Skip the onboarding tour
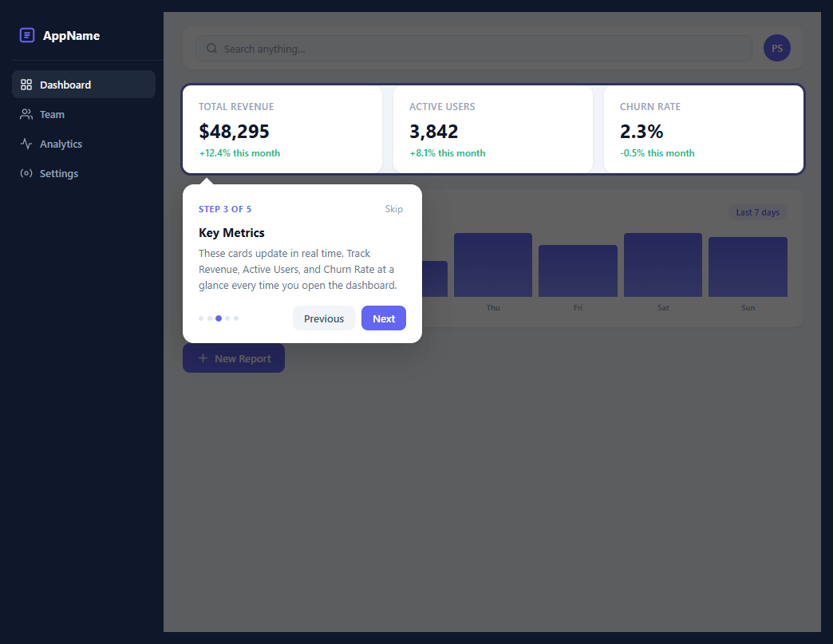 (393, 209)
